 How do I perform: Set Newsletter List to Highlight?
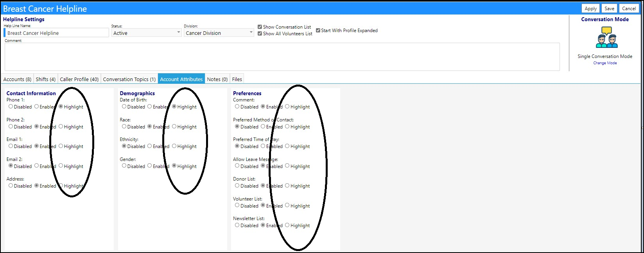[287, 225]
